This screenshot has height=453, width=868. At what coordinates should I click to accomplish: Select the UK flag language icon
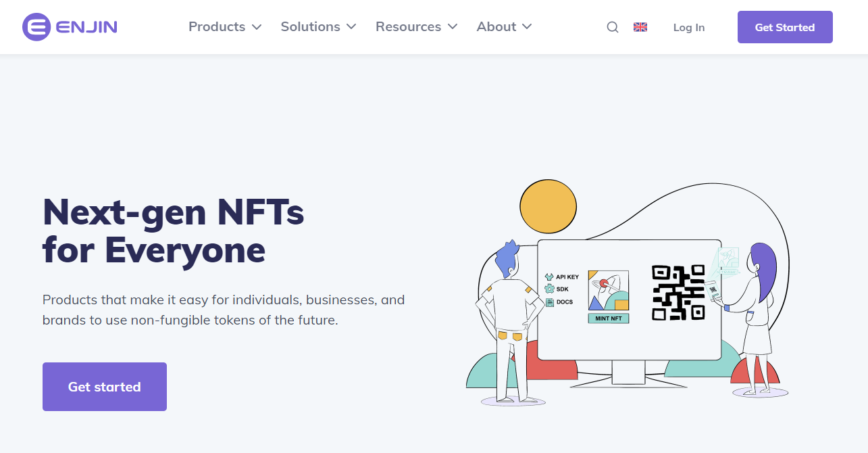640,27
